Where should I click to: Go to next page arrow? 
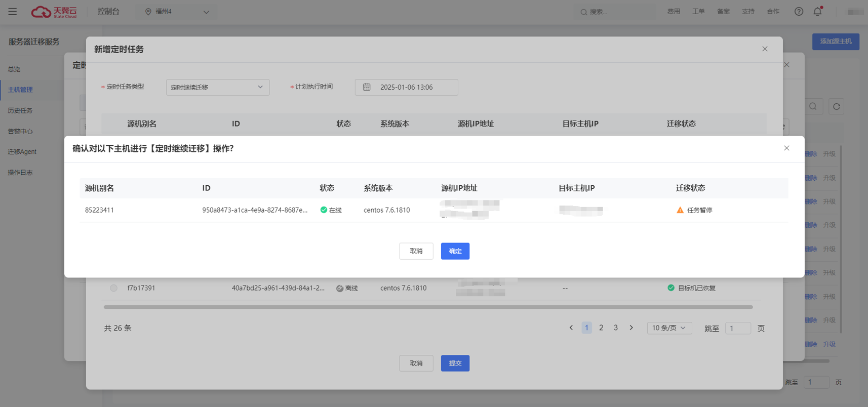tap(631, 328)
